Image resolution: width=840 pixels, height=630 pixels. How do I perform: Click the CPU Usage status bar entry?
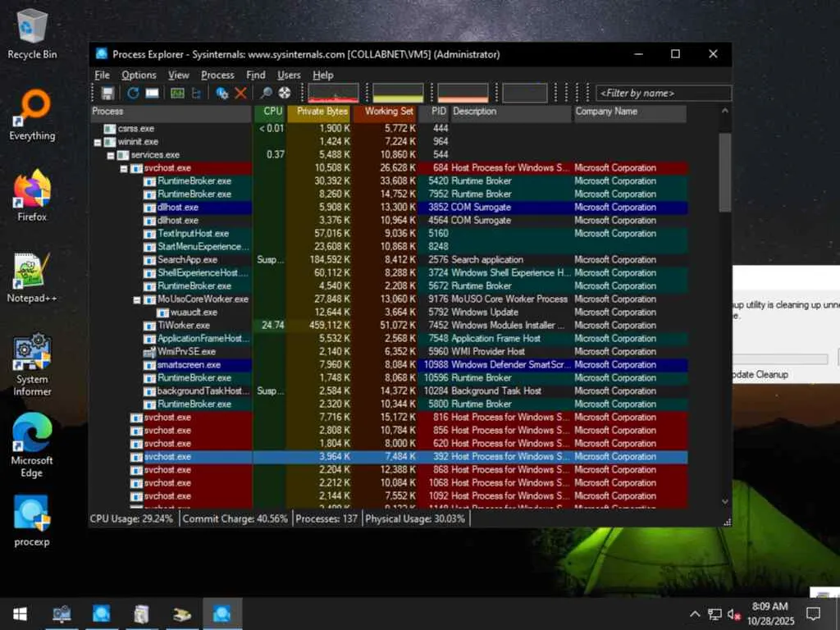tap(132, 518)
